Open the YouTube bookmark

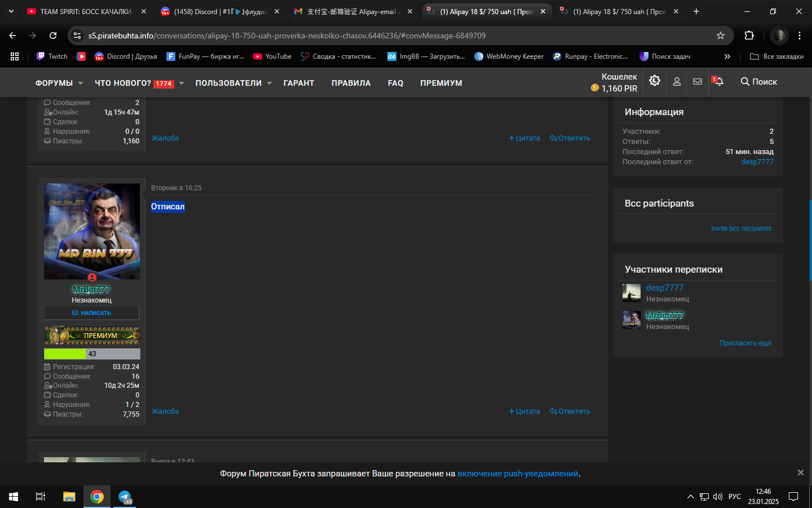[272, 56]
